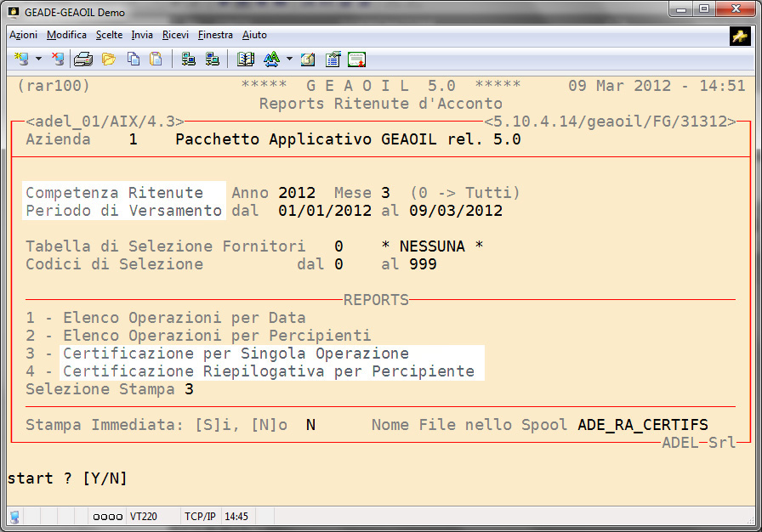Click the open folder toolbar icon
This screenshot has height=532, width=762.
click(108, 59)
